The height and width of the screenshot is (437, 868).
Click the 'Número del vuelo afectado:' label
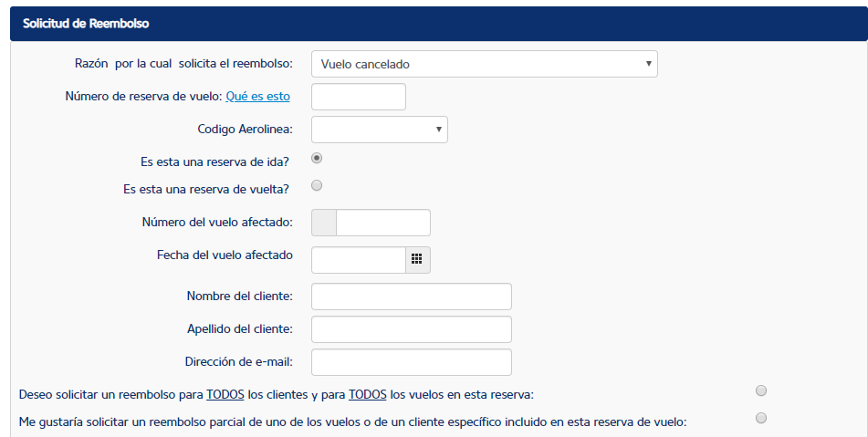tap(217, 222)
